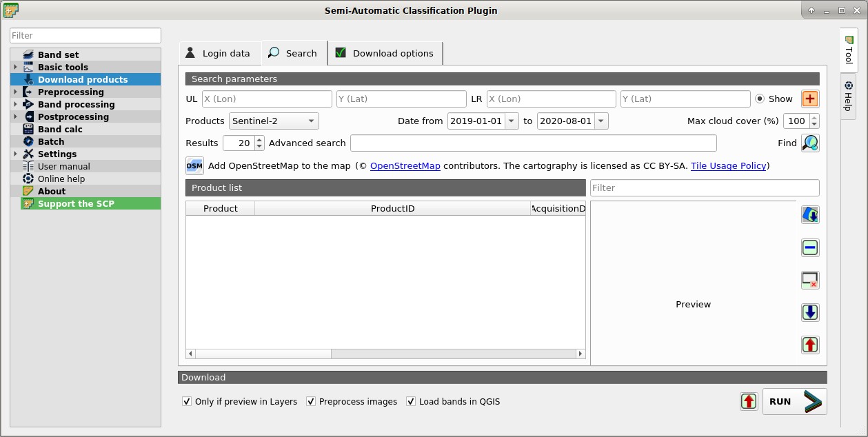This screenshot has height=437, width=868.
Task: Click the About icon
Action: click(x=28, y=191)
